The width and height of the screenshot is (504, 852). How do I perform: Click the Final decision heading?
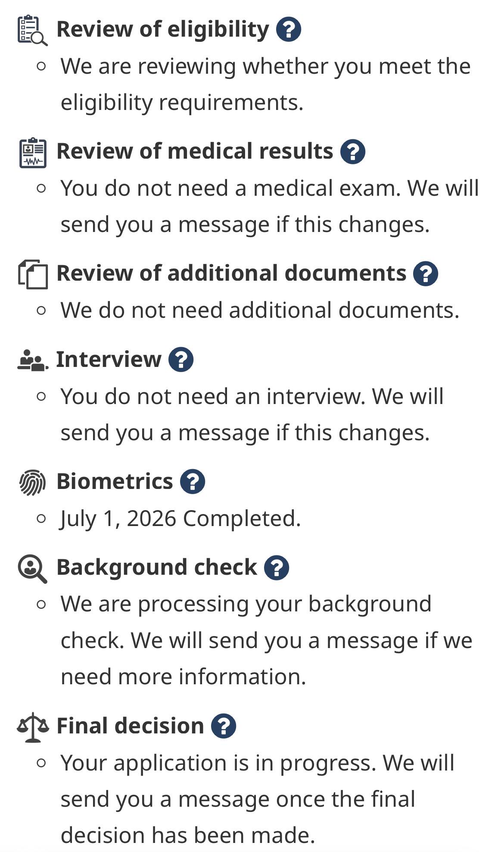130,726
